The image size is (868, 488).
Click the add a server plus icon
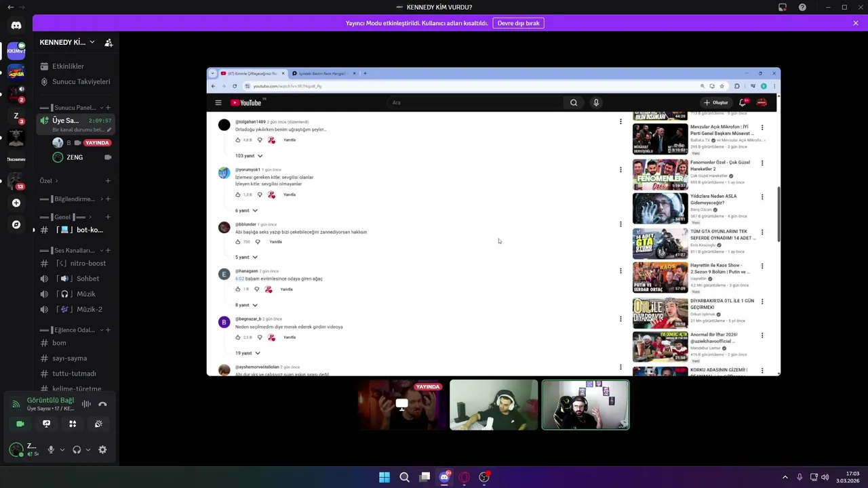pyautogui.click(x=16, y=203)
